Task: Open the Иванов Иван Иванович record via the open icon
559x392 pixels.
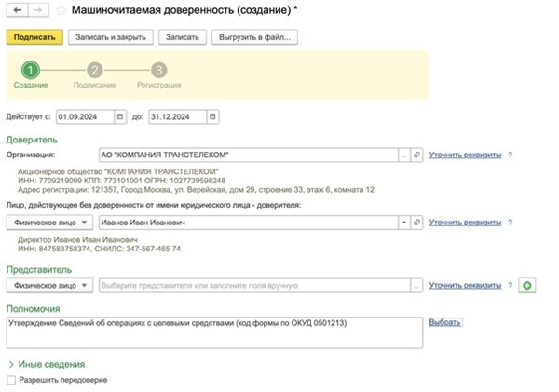Action: 416,223
